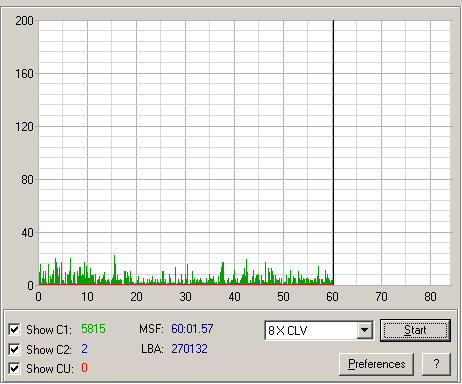
Task: Click the blue C2 count value
Action: pos(84,349)
